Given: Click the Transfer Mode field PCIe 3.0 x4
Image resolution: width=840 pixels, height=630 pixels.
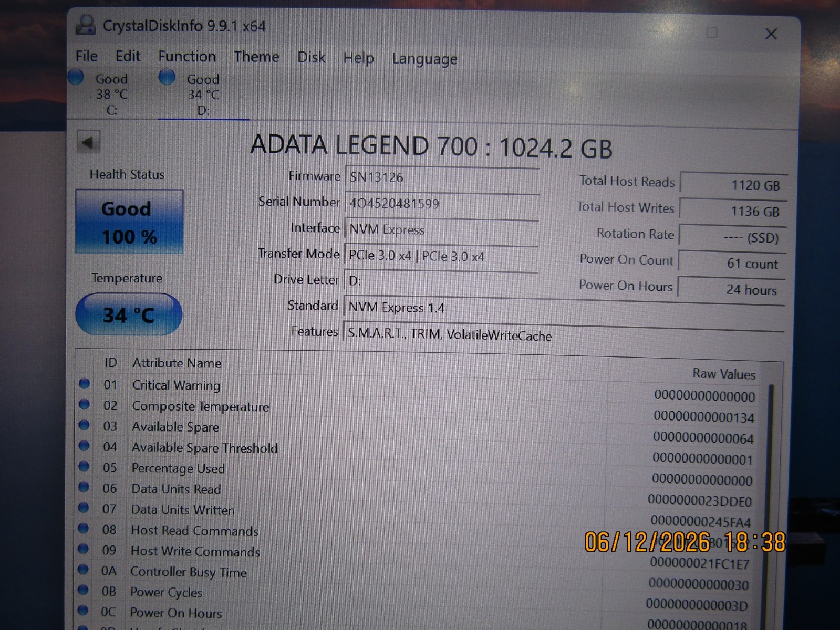Looking at the screenshot, I should tap(441, 256).
